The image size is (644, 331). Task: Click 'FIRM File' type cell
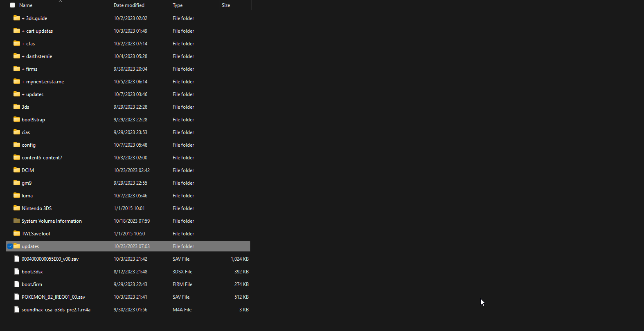(182, 284)
